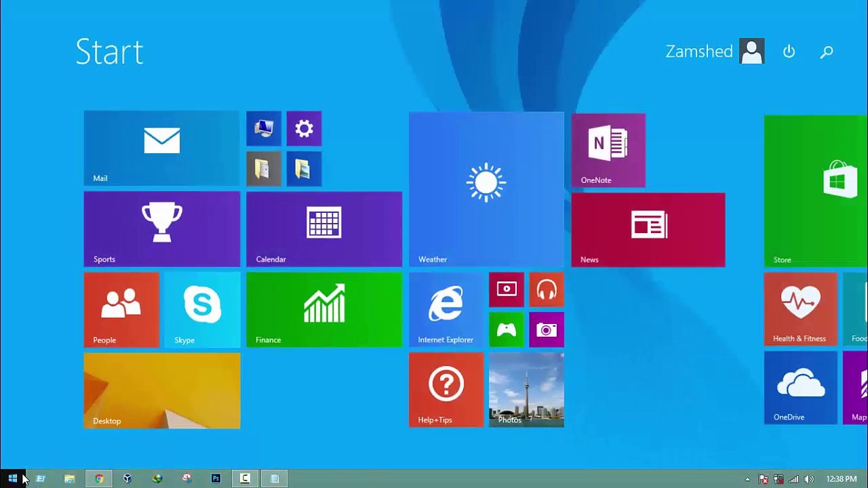868x488 pixels.
Task: Switch to the Notepad taskbar window
Action: (275, 479)
